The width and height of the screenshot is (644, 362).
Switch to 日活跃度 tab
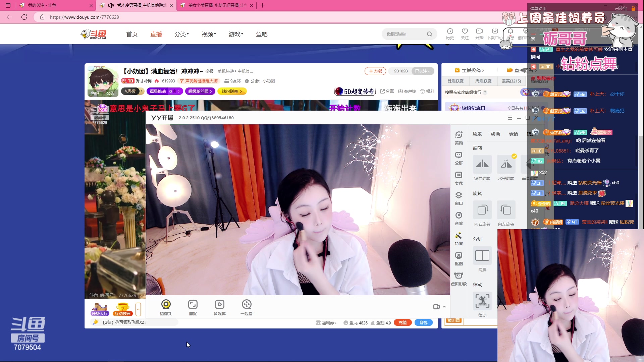pos(455,81)
